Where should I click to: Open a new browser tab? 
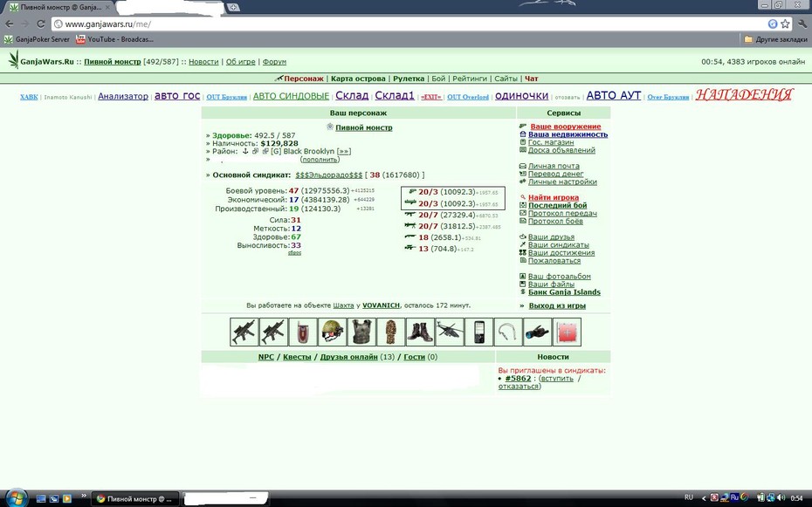(x=233, y=7)
